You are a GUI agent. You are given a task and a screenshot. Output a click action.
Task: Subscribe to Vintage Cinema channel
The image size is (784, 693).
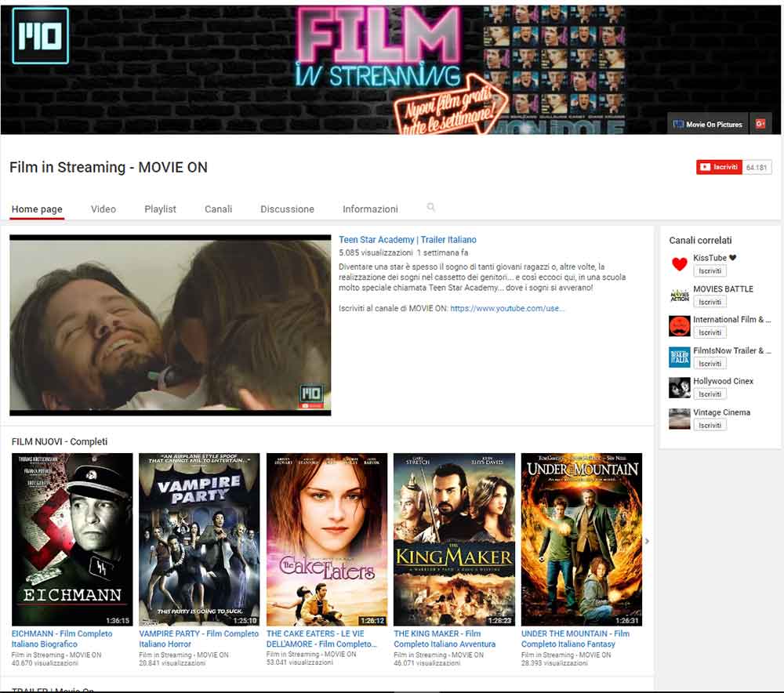click(710, 426)
